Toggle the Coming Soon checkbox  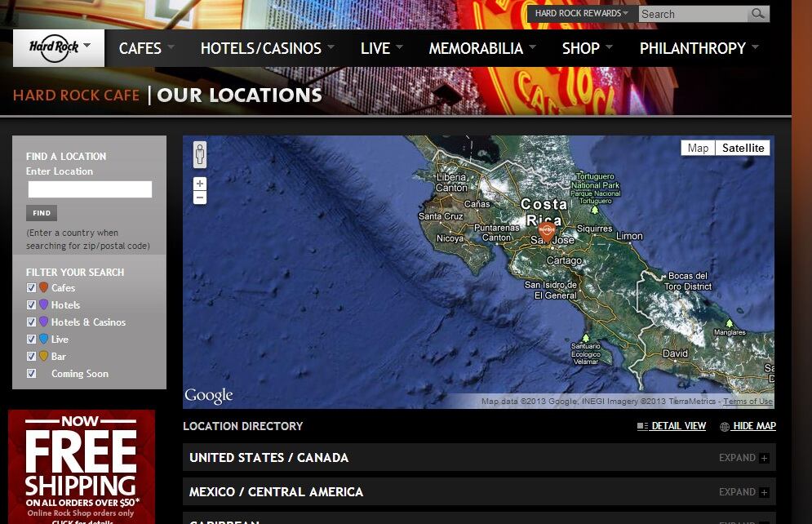pos(32,373)
